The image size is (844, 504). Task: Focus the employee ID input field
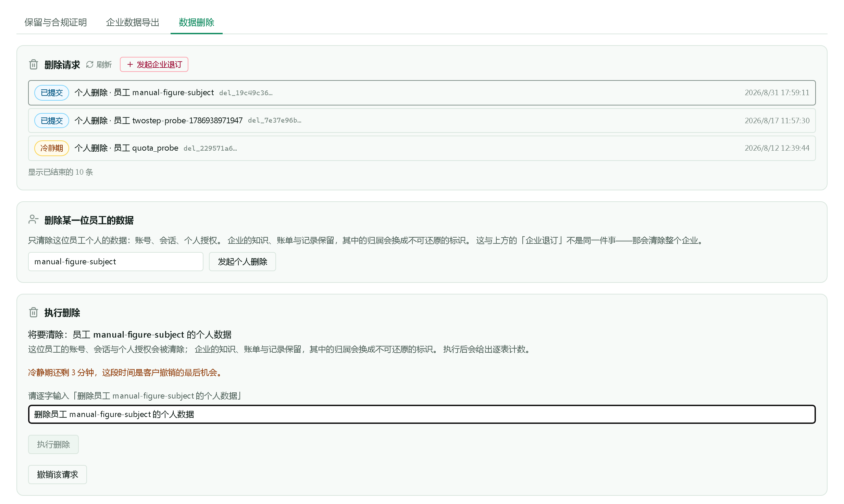[x=116, y=262]
